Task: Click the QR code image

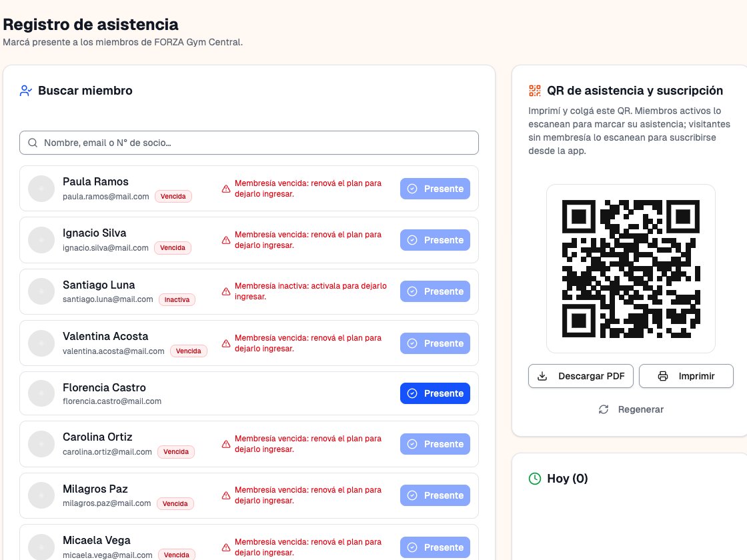Action: [631, 269]
